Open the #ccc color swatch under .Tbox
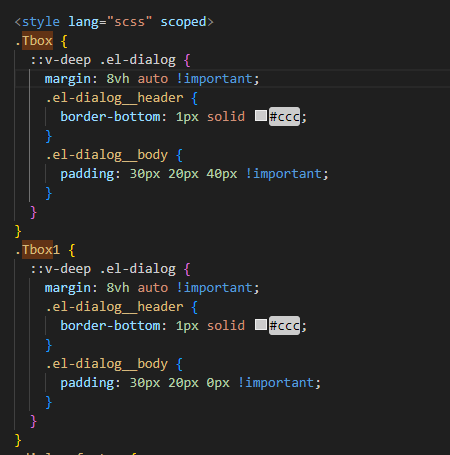This screenshot has height=455, width=450. point(261,116)
